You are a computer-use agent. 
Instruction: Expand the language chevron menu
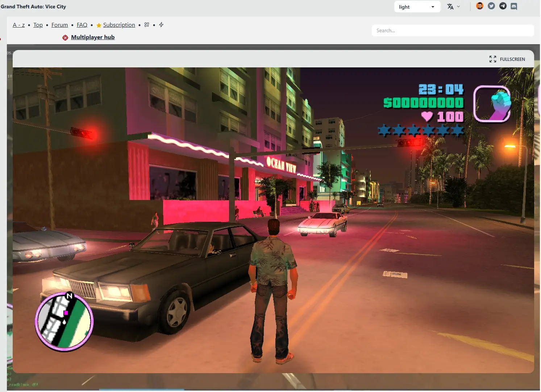tap(458, 7)
